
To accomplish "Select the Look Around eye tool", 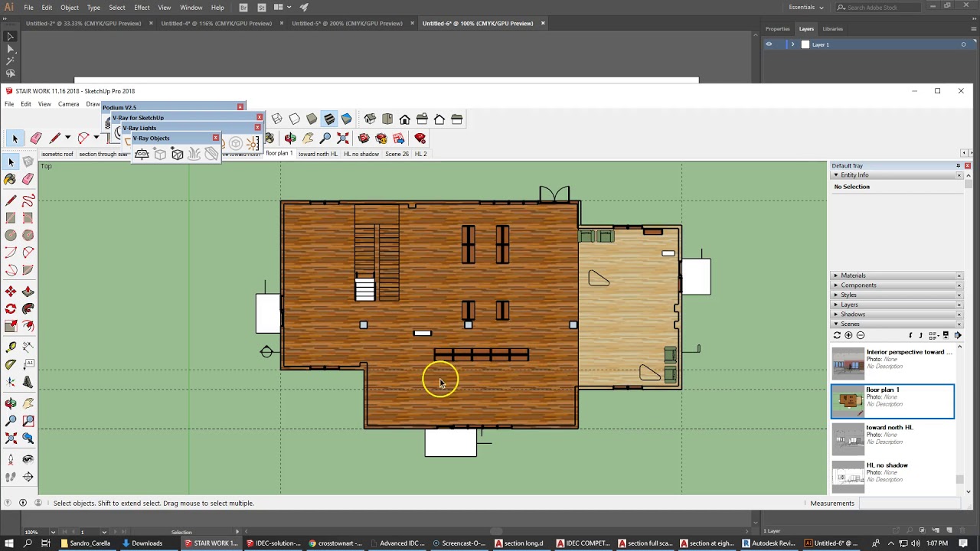I will coord(28,459).
